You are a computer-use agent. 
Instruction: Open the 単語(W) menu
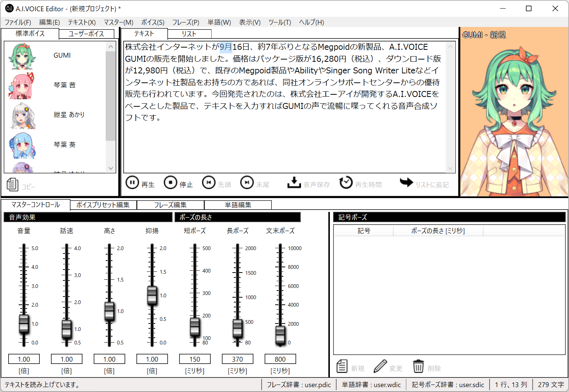click(x=219, y=22)
